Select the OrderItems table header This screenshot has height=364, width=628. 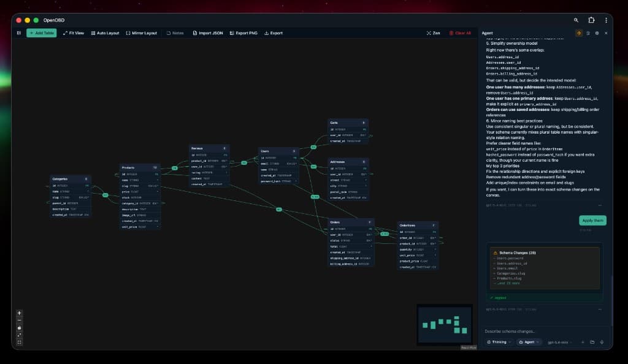[418, 226]
